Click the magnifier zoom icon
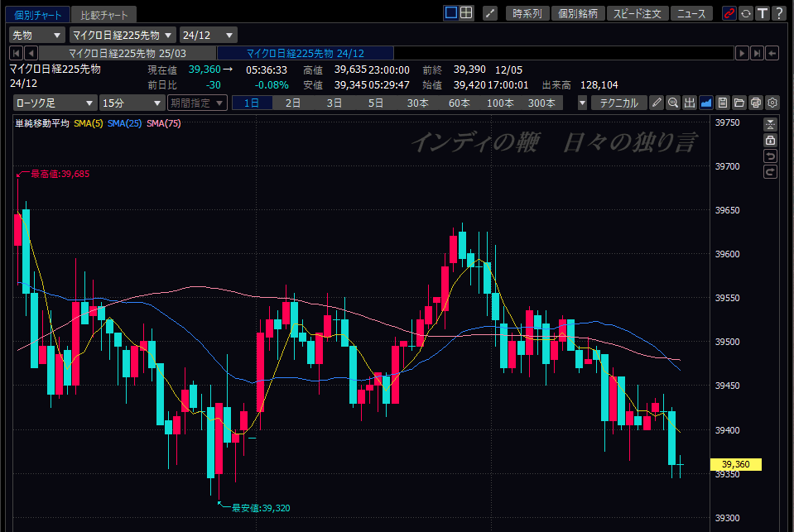The image size is (794, 532). (x=673, y=103)
